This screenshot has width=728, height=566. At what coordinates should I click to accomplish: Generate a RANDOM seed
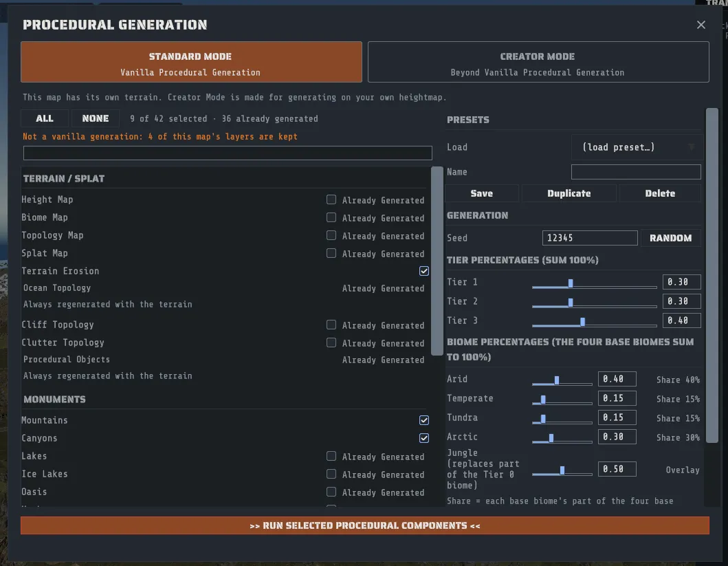pyautogui.click(x=670, y=238)
